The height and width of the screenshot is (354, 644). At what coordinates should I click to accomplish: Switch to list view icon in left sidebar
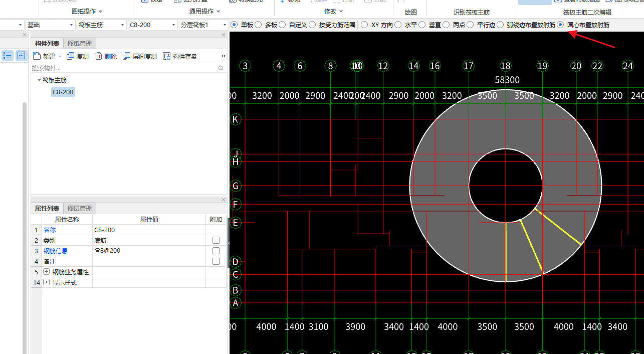(8, 56)
